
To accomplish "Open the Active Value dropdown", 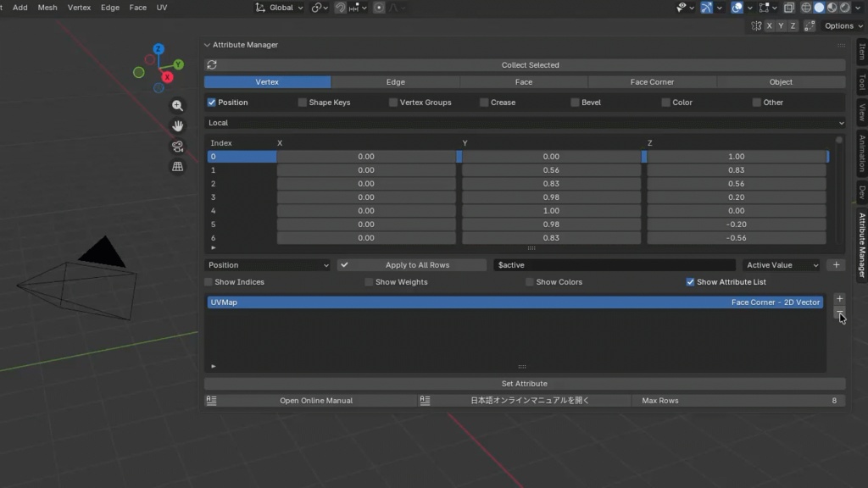I will click(x=780, y=264).
